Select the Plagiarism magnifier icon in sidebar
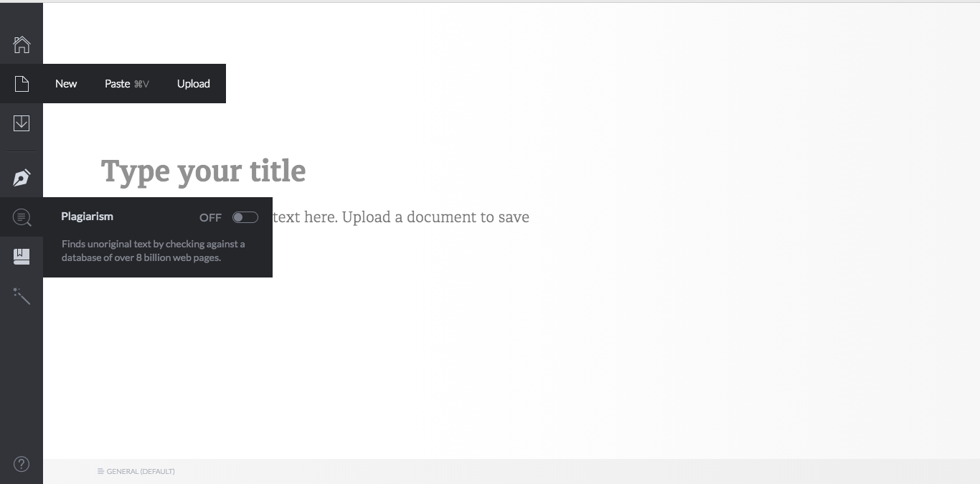Viewport: 980px width, 484px height. 22,217
